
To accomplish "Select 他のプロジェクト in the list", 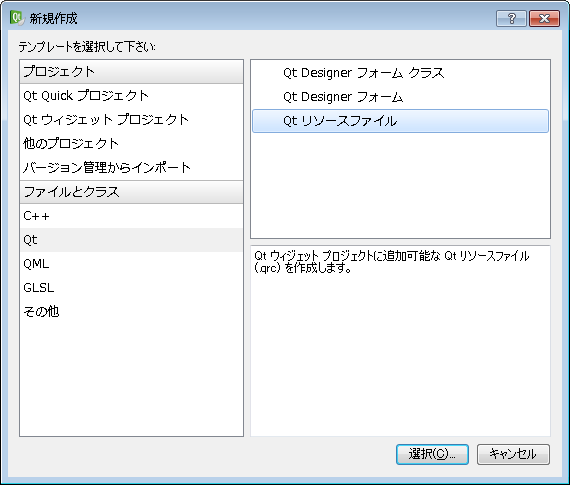I will tap(131, 144).
